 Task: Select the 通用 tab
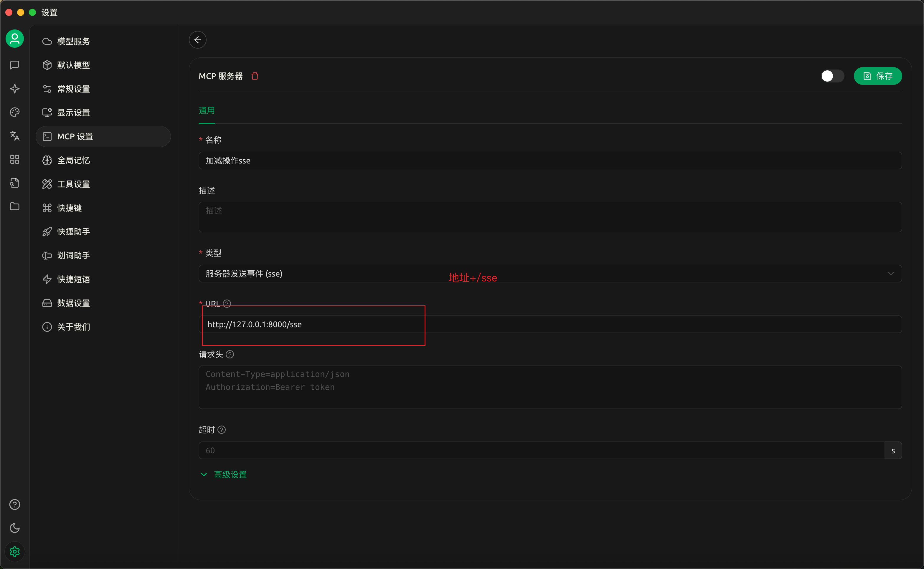click(207, 111)
